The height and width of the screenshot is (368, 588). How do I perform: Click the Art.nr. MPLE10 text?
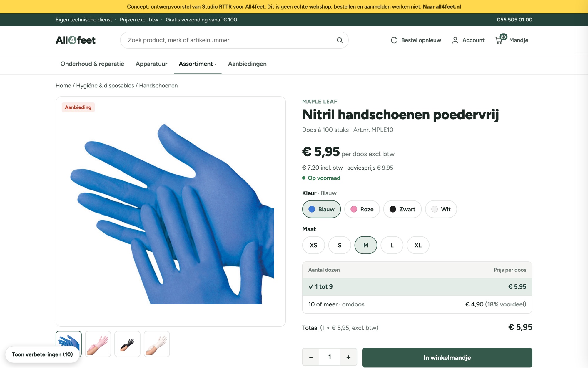click(x=373, y=130)
